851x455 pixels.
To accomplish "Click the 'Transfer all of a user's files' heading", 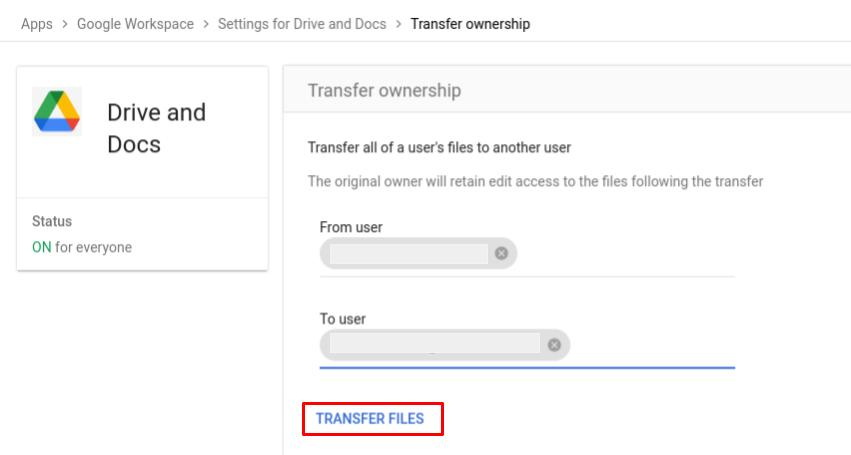I will [439, 148].
